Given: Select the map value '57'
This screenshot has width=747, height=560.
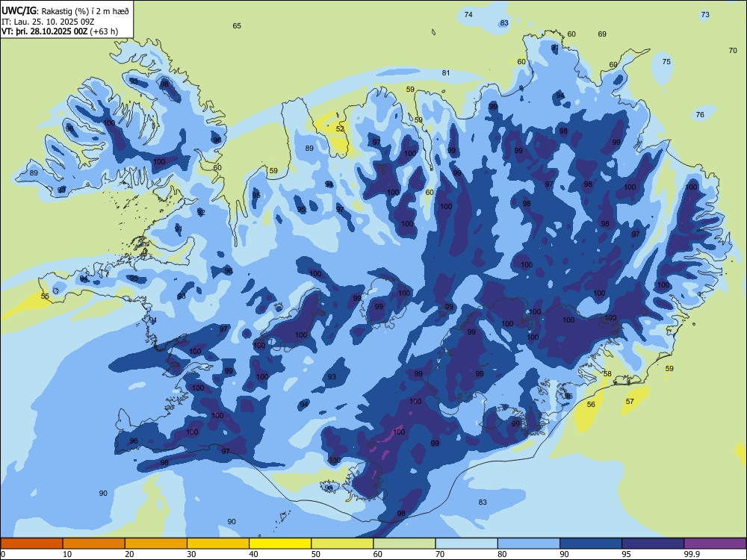Looking at the screenshot, I should 630,402.
